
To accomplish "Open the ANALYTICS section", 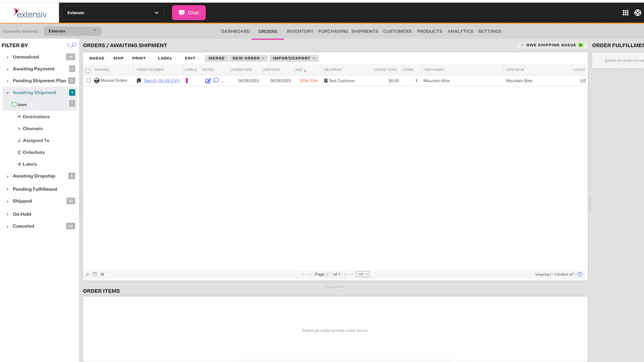I will tap(460, 31).
